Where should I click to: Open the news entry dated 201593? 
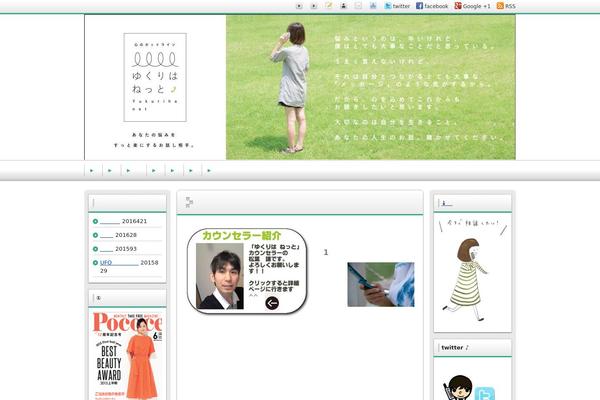pyautogui.click(x=118, y=249)
